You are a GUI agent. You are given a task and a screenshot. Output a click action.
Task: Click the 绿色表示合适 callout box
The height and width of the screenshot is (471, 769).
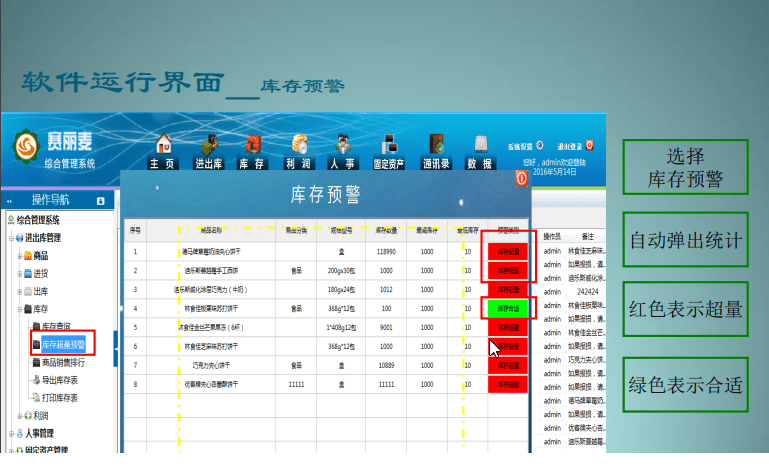click(685, 385)
